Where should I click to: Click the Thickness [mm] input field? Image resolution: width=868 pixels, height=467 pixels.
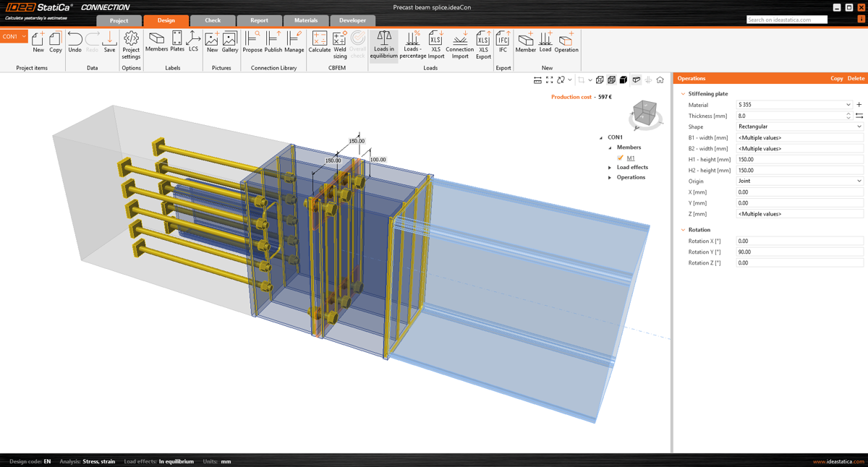click(790, 116)
